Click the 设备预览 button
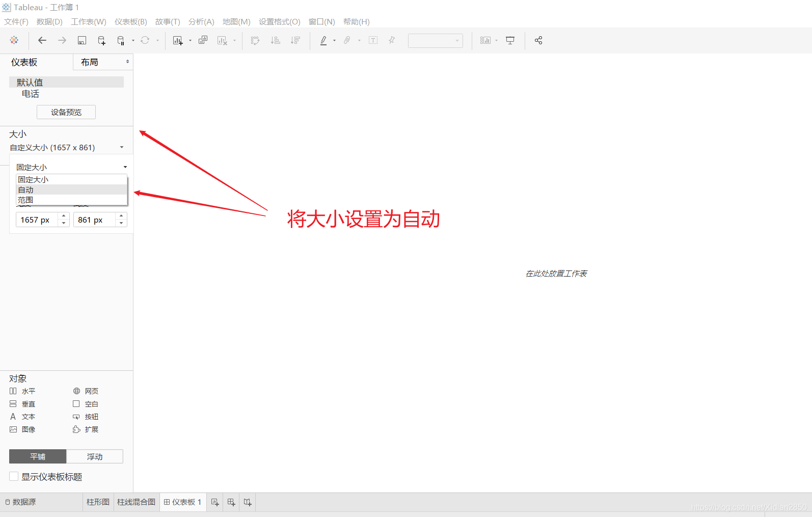This screenshot has width=812, height=517. click(66, 112)
